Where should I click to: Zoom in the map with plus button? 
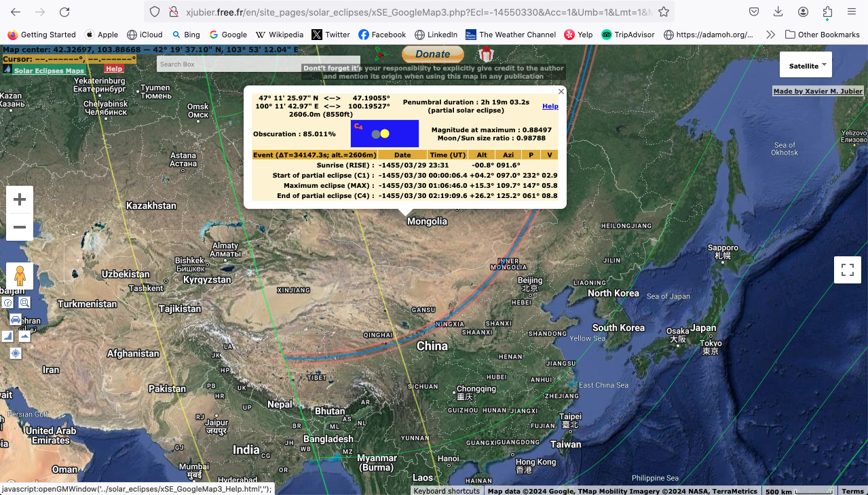pyautogui.click(x=20, y=200)
